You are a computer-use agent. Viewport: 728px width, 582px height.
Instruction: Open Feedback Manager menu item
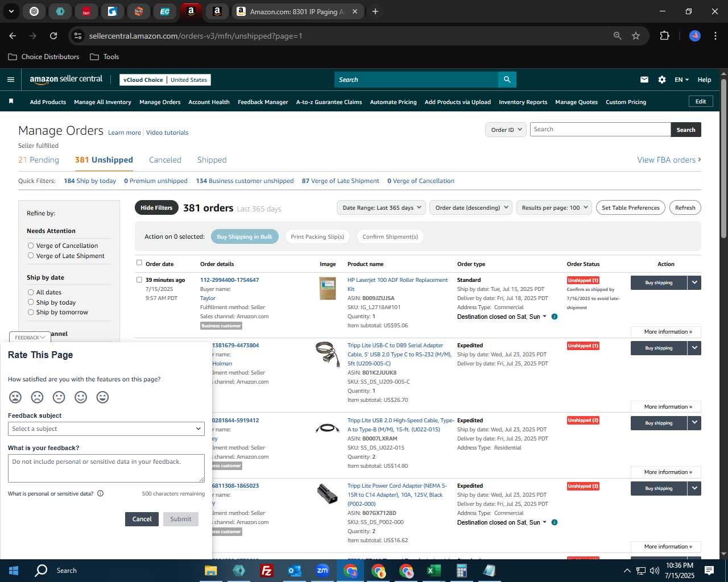click(x=263, y=102)
